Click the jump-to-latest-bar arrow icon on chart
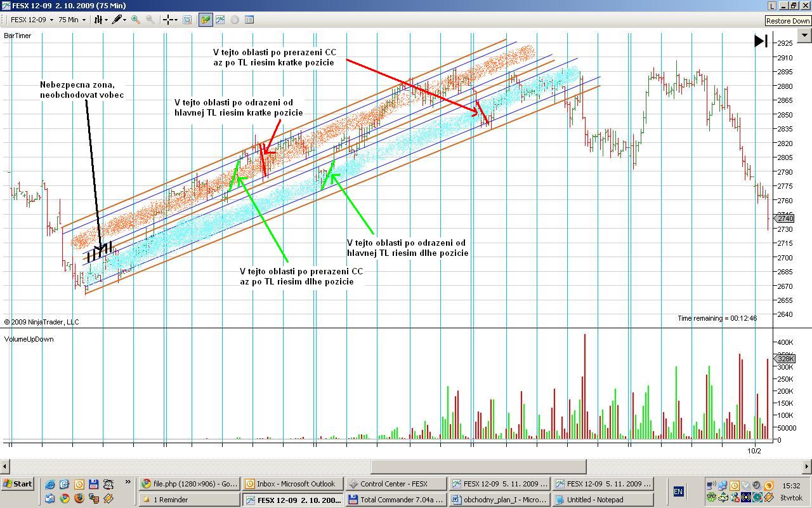 click(761, 41)
